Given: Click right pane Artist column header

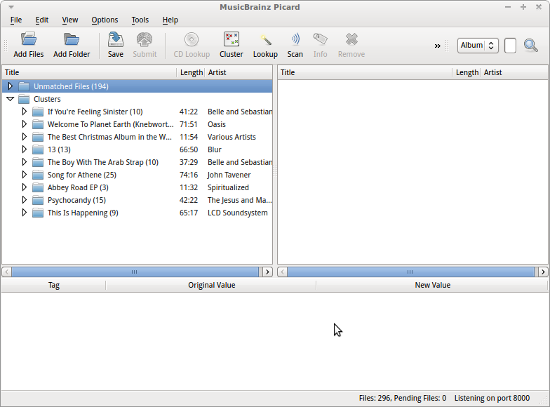Looking at the screenshot, I should [x=514, y=72].
